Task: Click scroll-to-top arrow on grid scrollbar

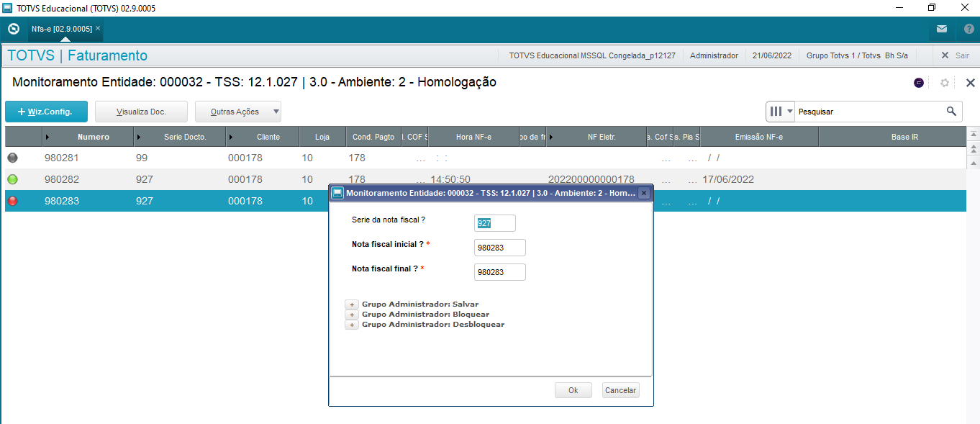Action: (x=974, y=135)
